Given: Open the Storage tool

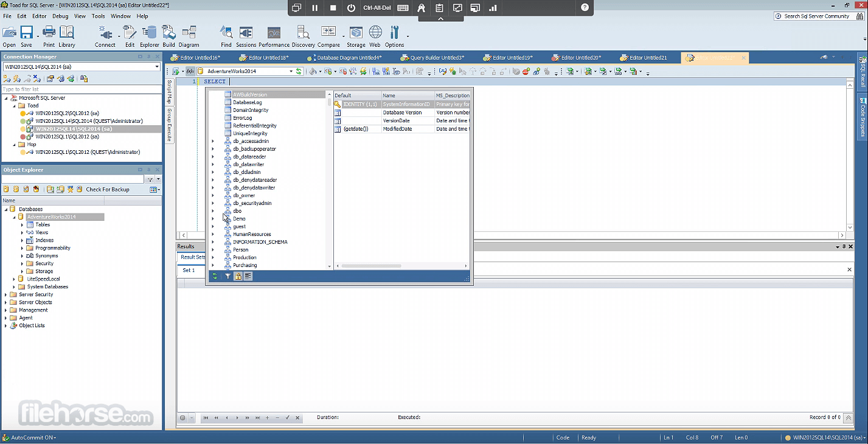Looking at the screenshot, I should click(356, 36).
